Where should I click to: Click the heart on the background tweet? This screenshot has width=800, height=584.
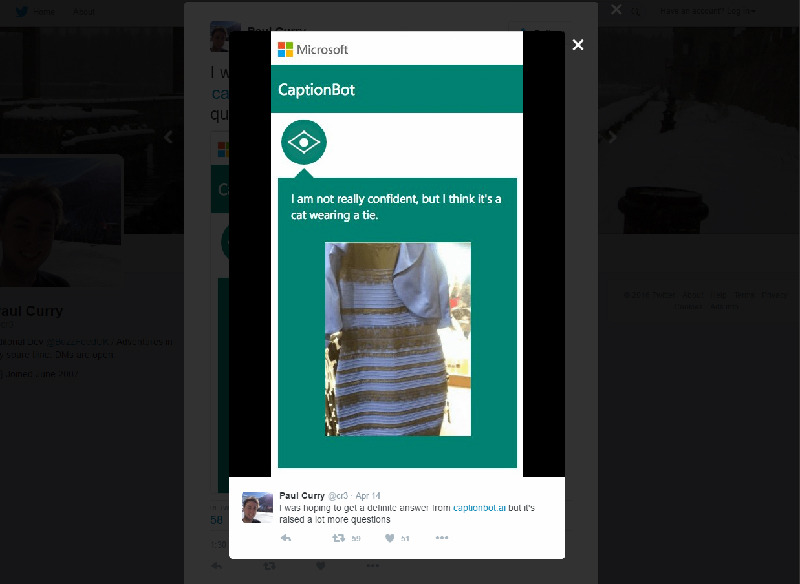pyautogui.click(x=320, y=566)
